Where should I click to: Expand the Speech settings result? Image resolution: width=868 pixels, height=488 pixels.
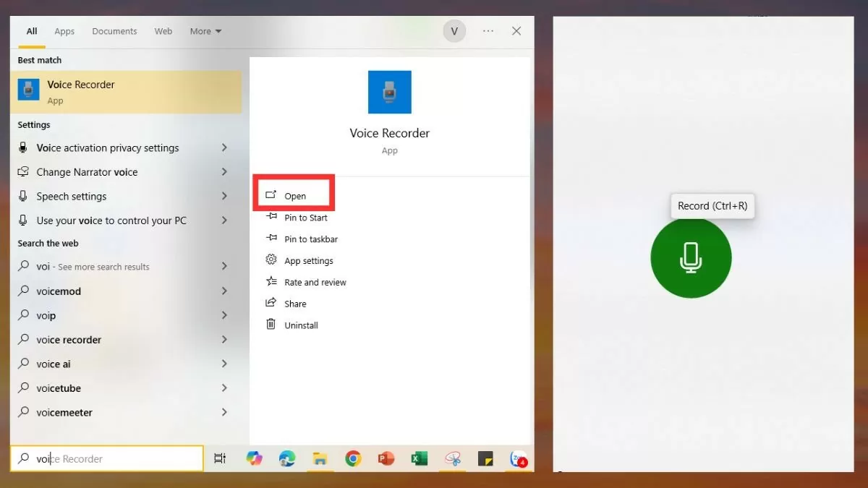click(x=224, y=196)
